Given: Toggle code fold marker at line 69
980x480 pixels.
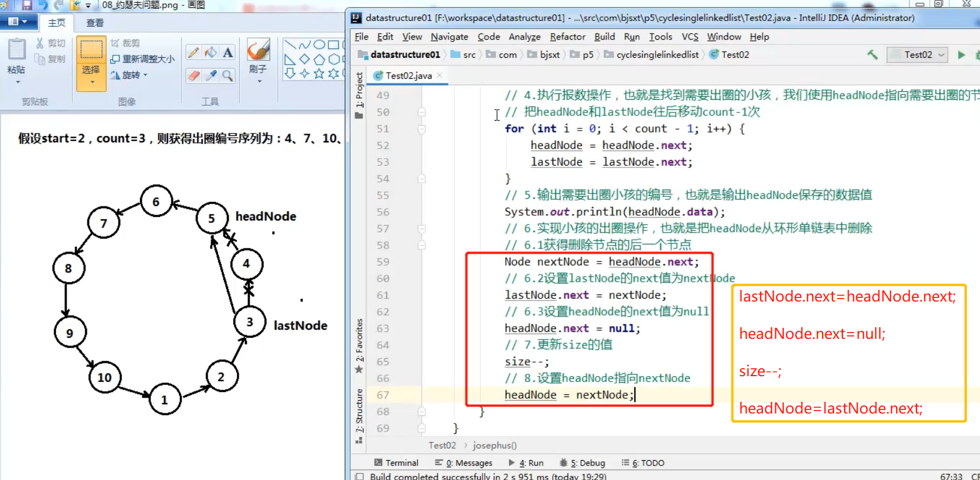Looking at the screenshot, I should [422, 428].
